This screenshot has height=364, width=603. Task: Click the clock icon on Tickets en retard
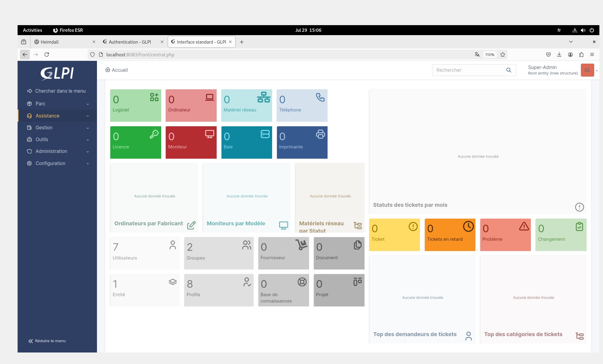[468, 227]
